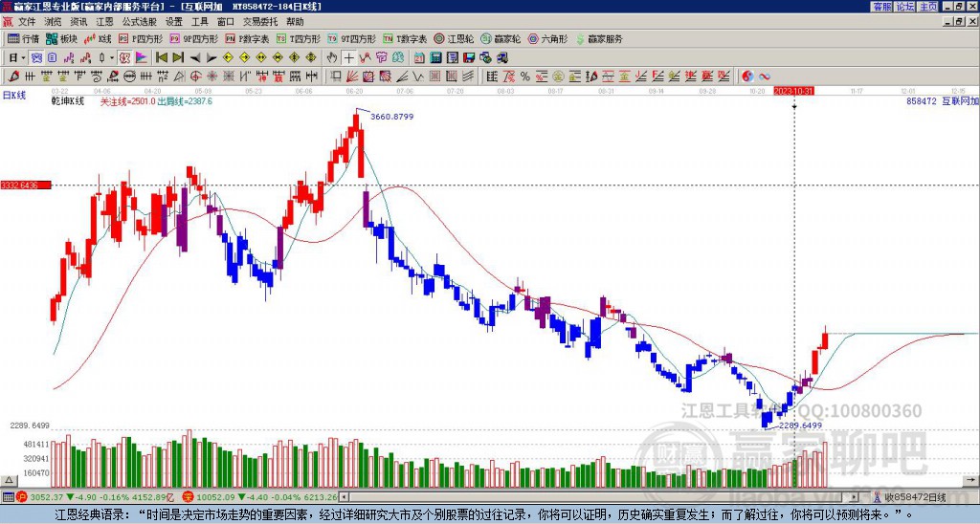Open the 六角形 tool
Screen dimensions: 980x524
coord(548,38)
